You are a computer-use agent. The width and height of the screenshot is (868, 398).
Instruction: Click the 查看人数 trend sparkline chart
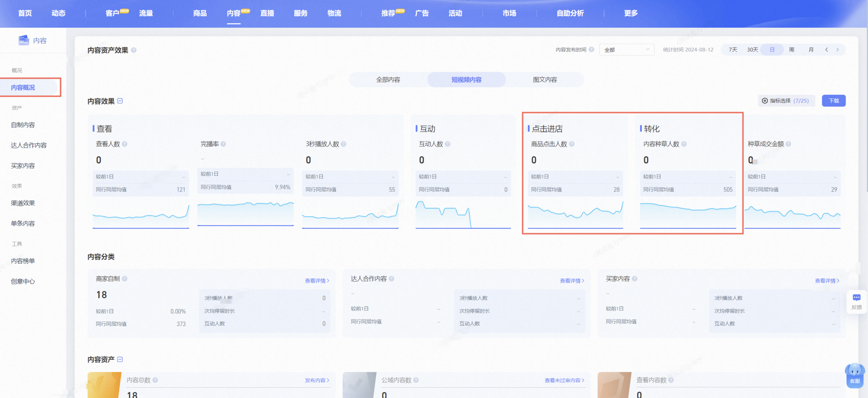pos(141,216)
